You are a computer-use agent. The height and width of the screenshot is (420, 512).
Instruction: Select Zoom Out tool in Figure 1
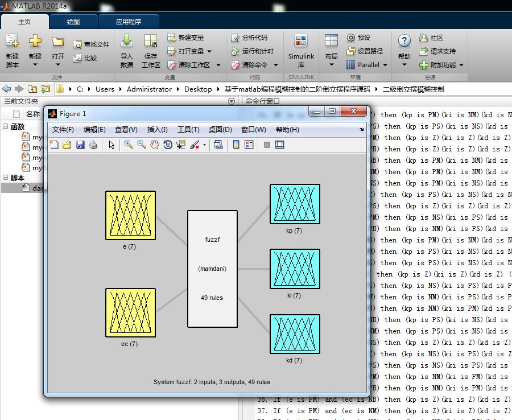[142, 145]
